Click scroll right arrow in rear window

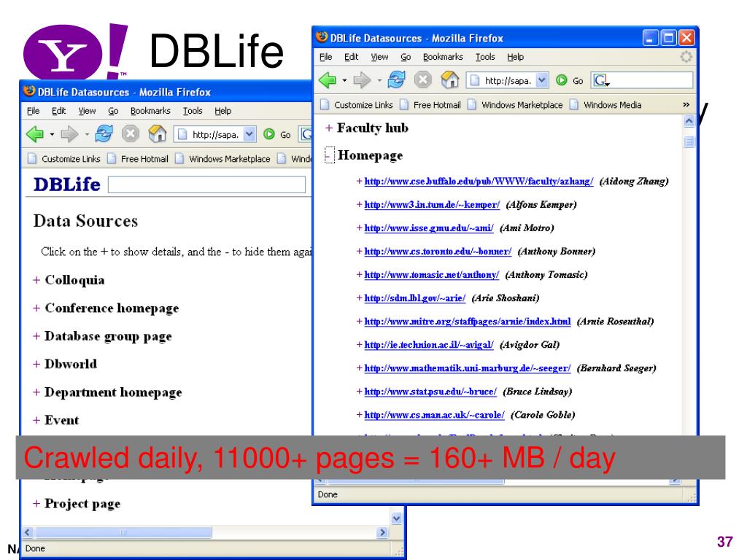click(x=382, y=532)
